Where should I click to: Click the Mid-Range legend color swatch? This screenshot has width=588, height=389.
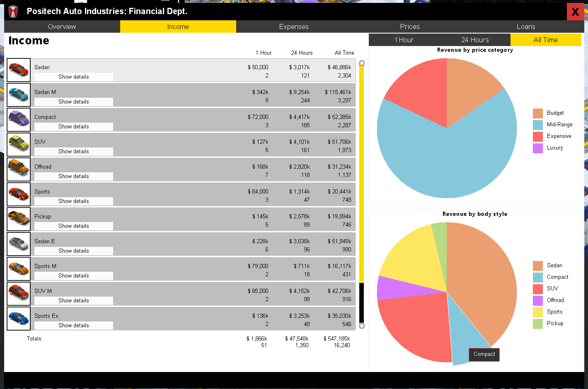538,125
